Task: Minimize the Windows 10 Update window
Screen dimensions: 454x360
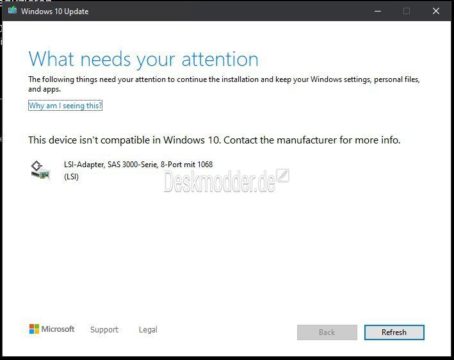Action: (377, 11)
